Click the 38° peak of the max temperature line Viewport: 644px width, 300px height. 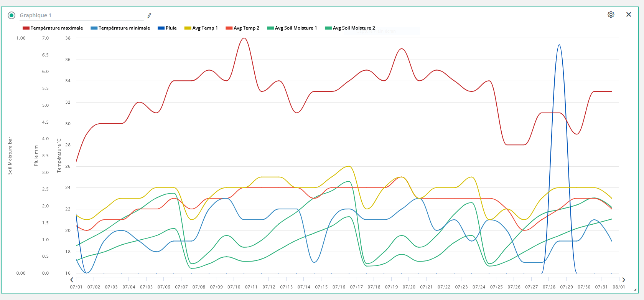pyautogui.click(x=244, y=38)
